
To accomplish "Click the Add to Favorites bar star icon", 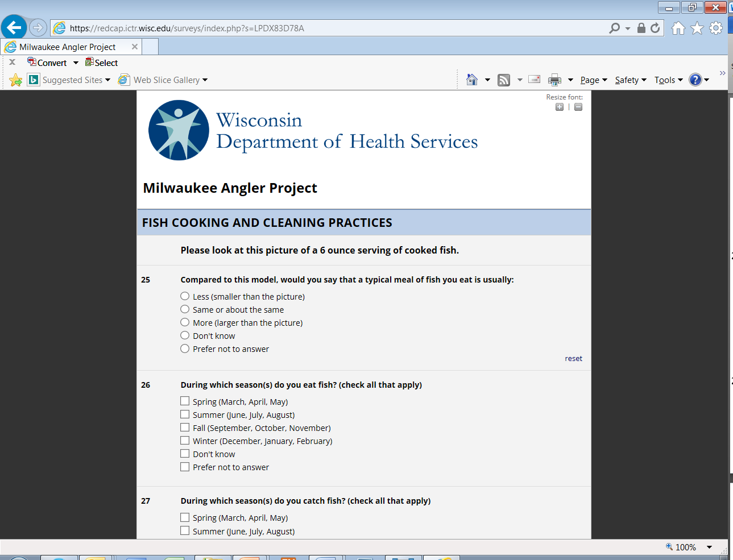I will 16,80.
